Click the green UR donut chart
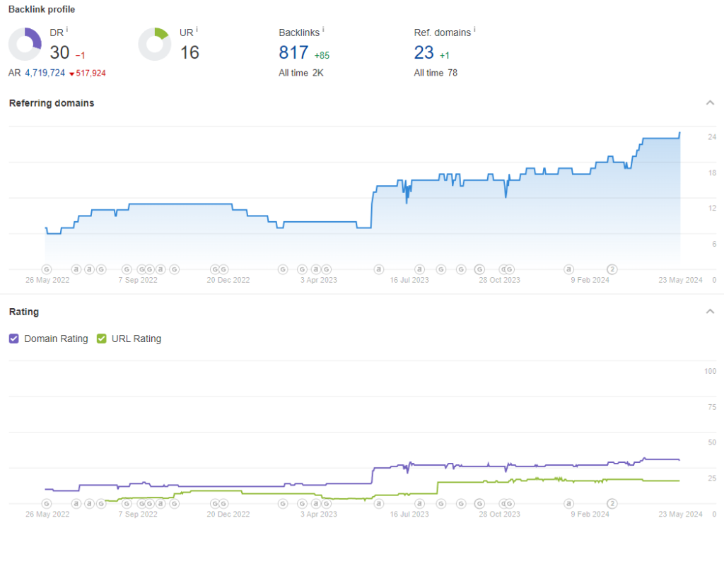724x588 pixels. click(x=155, y=45)
